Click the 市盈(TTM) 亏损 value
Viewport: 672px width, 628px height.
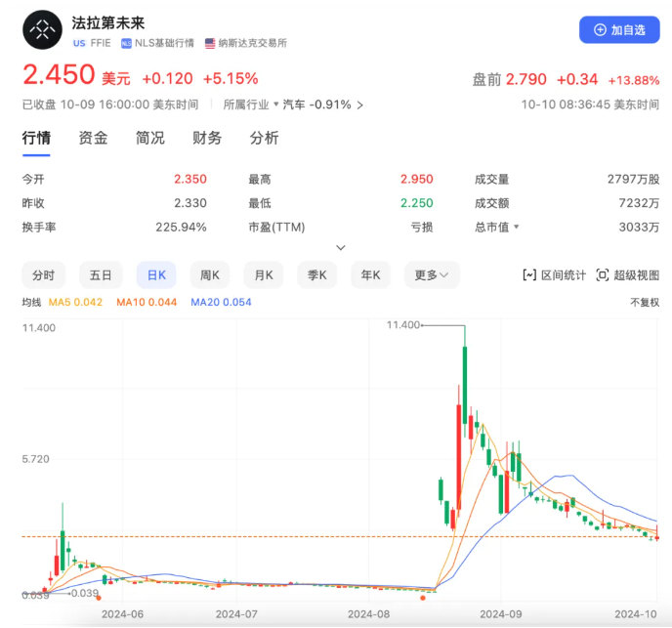point(422,228)
